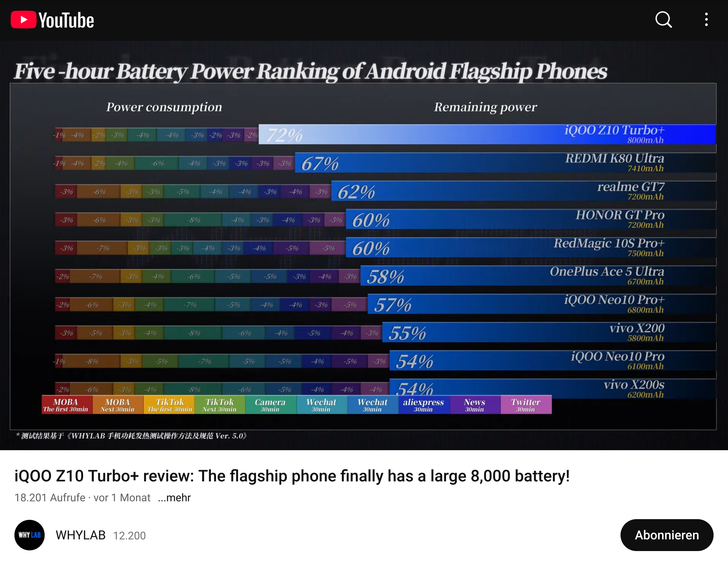Select the teal Wechat 30min legend swatch

(x=321, y=405)
